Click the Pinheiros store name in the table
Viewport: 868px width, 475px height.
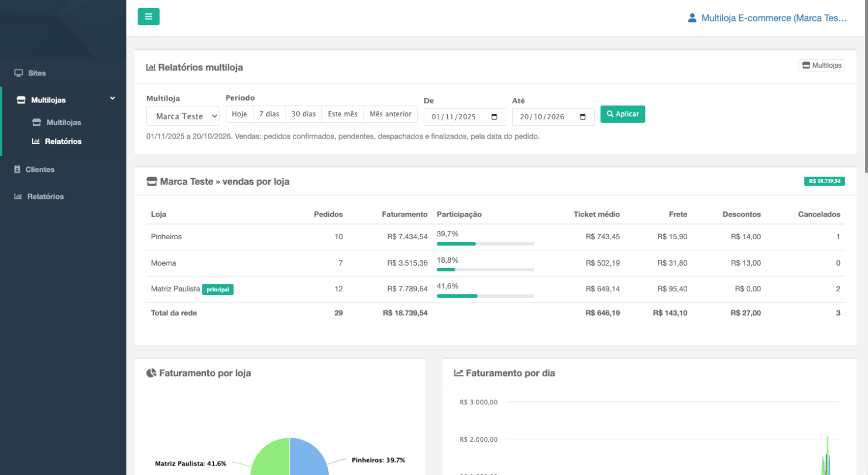pyautogui.click(x=166, y=237)
